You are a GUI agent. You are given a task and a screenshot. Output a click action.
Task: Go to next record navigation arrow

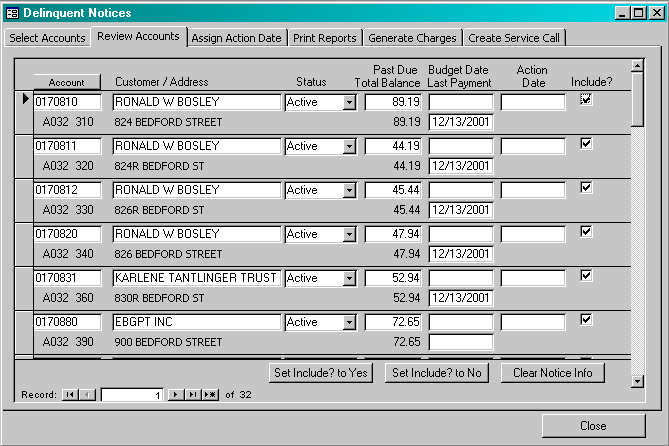pos(176,395)
